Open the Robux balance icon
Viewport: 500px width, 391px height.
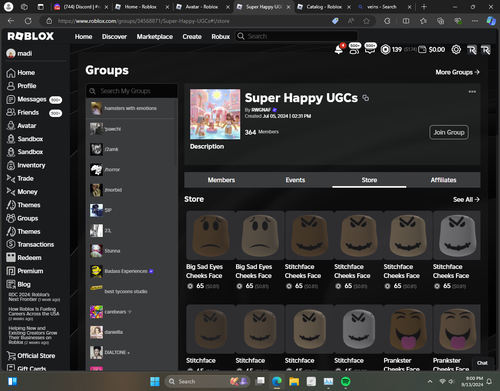tap(385, 50)
